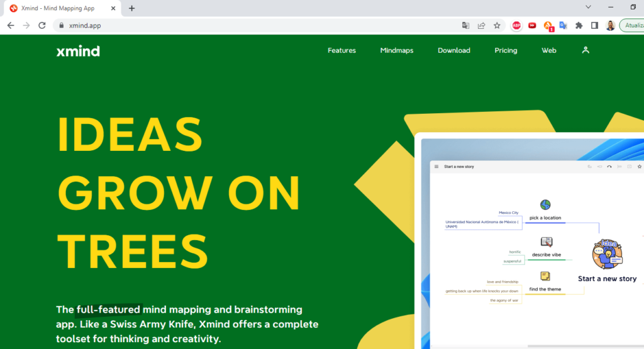Open the translate page icon
The width and height of the screenshot is (644, 349).
[x=465, y=25]
